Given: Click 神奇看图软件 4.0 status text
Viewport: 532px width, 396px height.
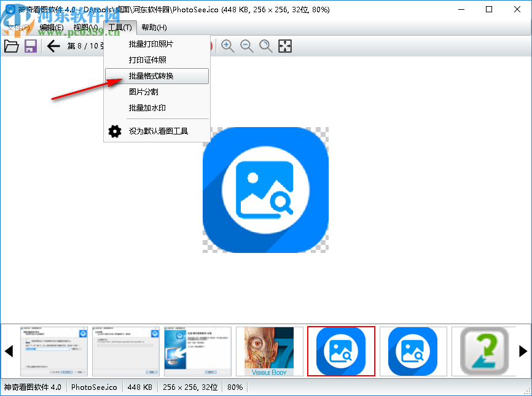Looking at the screenshot, I should (x=33, y=387).
